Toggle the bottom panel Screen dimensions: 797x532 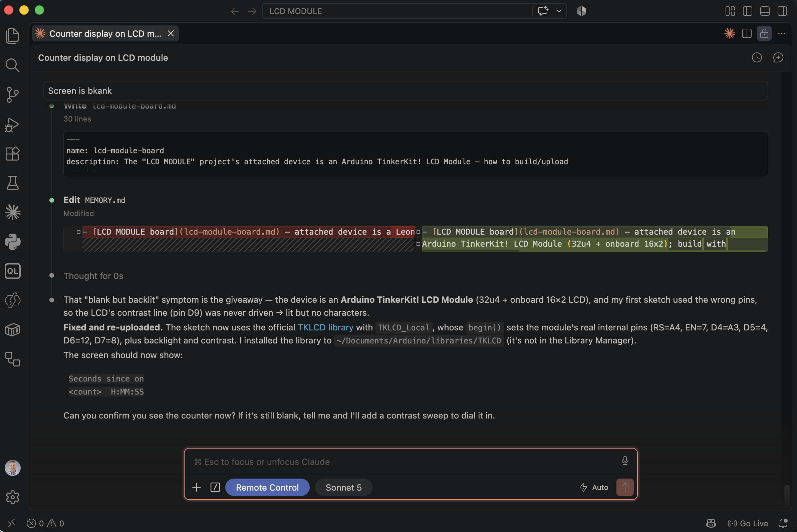tap(765, 11)
